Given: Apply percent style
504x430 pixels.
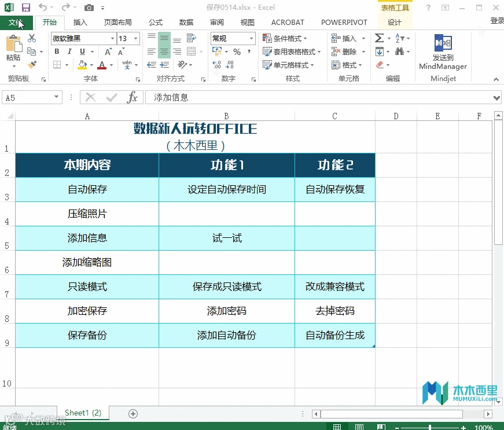Looking at the screenshot, I should pyautogui.click(x=237, y=52).
